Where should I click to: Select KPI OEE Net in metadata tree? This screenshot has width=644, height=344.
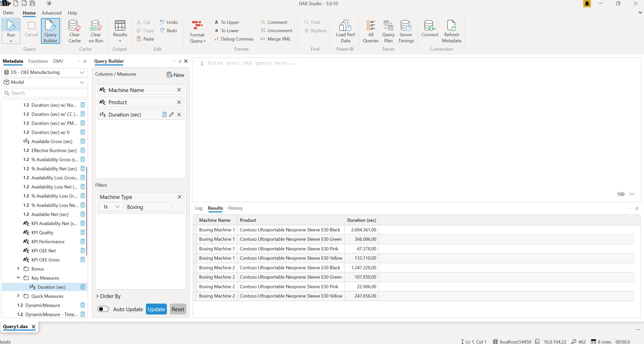coord(43,250)
